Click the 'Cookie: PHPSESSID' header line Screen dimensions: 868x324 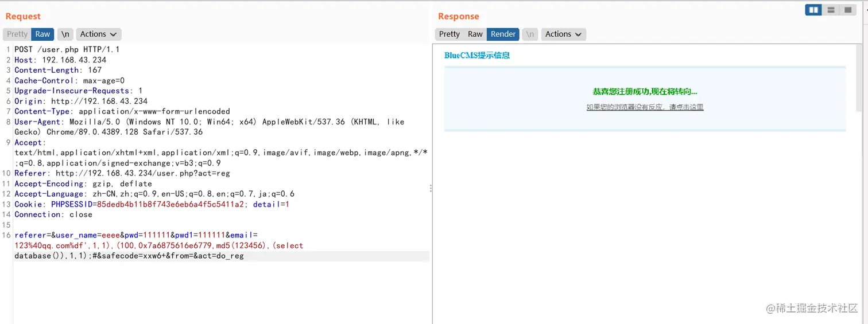click(152, 204)
